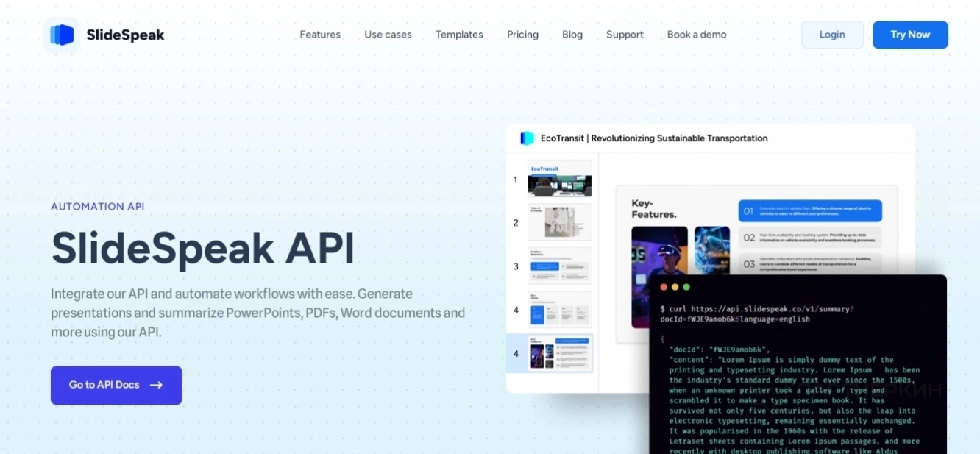Screen dimensions: 980x454
Task: Click the Go to API Docs button
Action: click(x=116, y=385)
